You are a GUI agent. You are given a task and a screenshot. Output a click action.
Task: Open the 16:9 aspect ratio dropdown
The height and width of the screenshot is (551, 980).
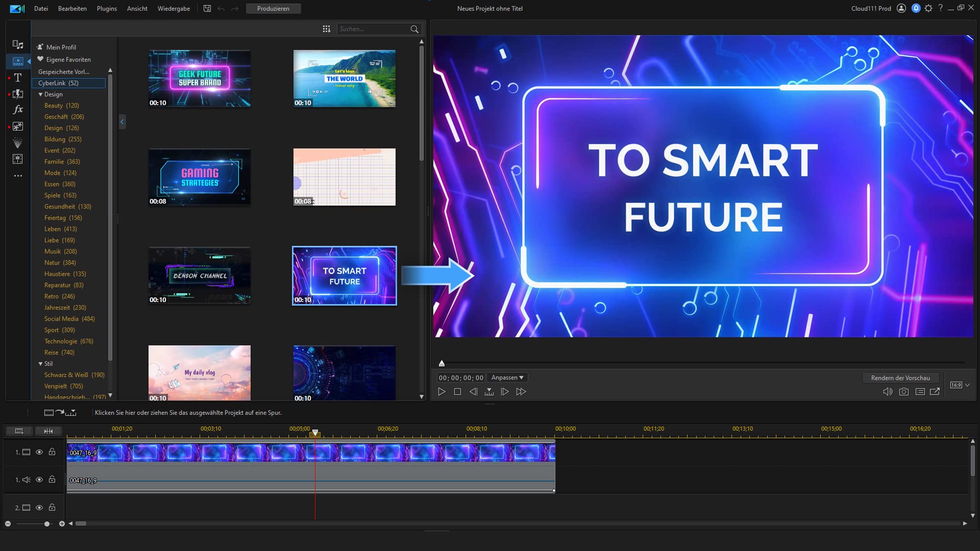(960, 385)
